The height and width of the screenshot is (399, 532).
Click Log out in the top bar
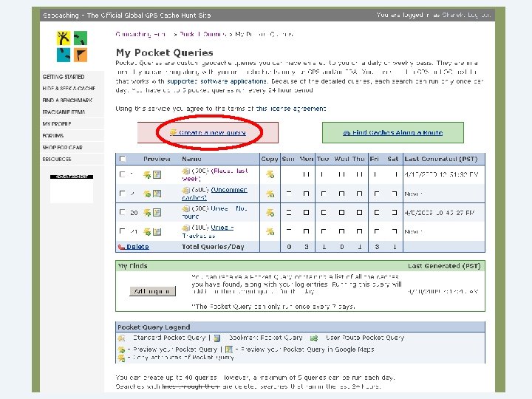[479, 15]
